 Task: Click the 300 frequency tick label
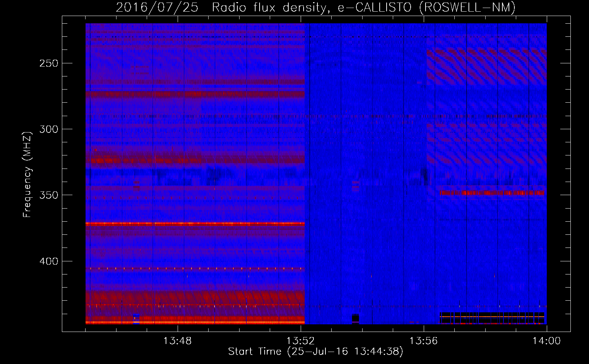[x=49, y=129]
